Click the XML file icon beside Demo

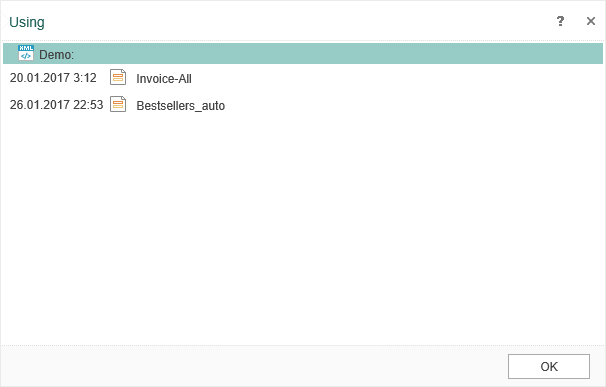26,53
